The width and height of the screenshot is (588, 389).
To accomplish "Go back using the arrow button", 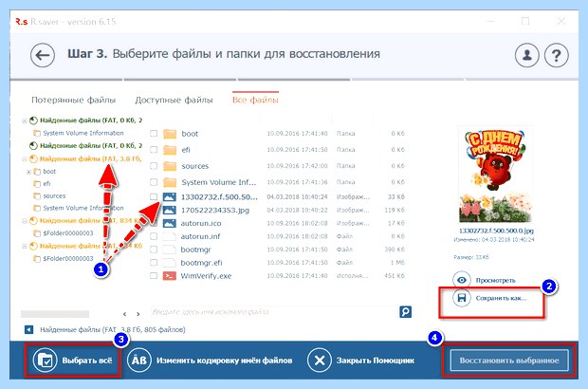I will [x=43, y=55].
